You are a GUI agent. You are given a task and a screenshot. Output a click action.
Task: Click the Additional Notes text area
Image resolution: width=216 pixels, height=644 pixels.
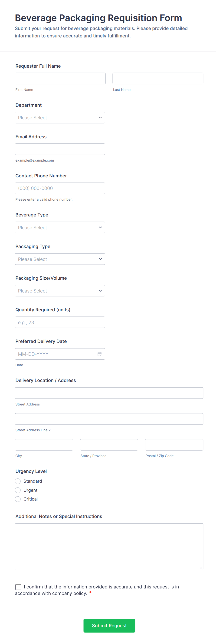point(109,547)
